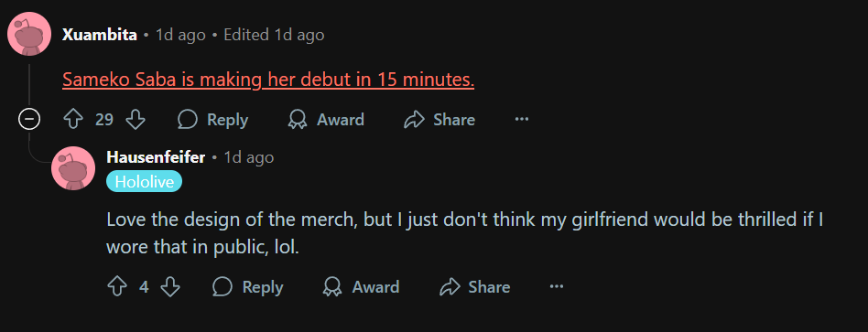Share Xuambita's comment
Image resolution: width=868 pixels, height=332 pixels.
pyautogui.click(x=440, y=120)
